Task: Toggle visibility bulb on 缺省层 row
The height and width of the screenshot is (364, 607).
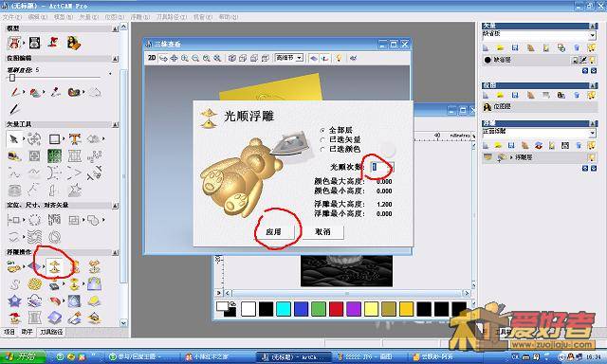Action: click(592, 60)
